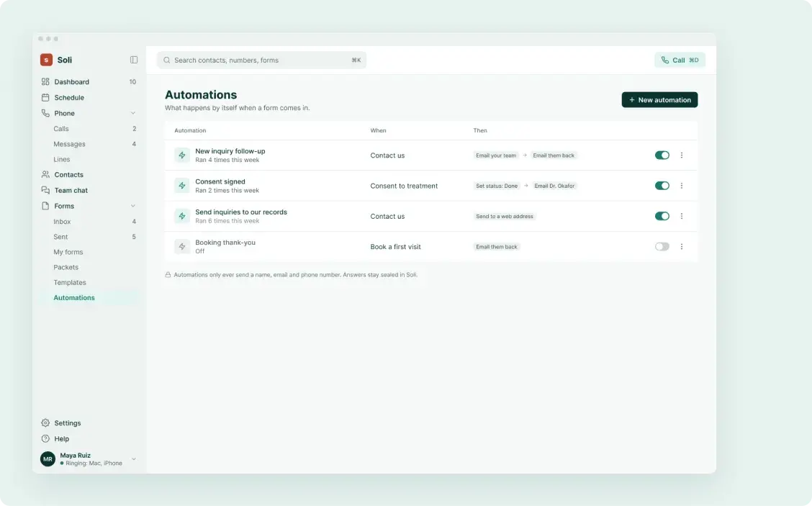Open Calls under Phone
The width and height of the screenshot is (812, 506).
[89, 128]
